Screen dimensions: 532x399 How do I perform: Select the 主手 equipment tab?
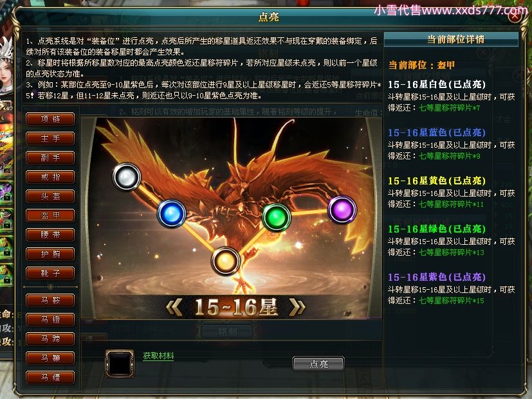coord(50,139)
